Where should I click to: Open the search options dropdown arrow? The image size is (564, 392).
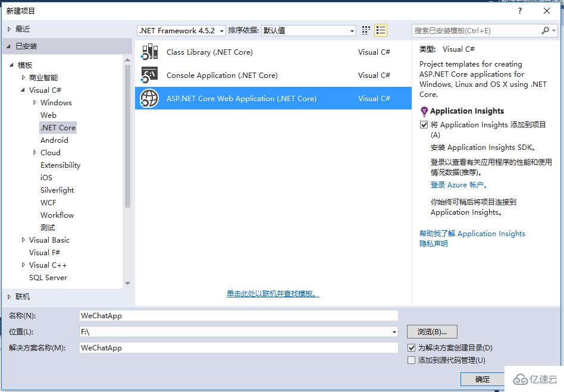coord(553,30)
